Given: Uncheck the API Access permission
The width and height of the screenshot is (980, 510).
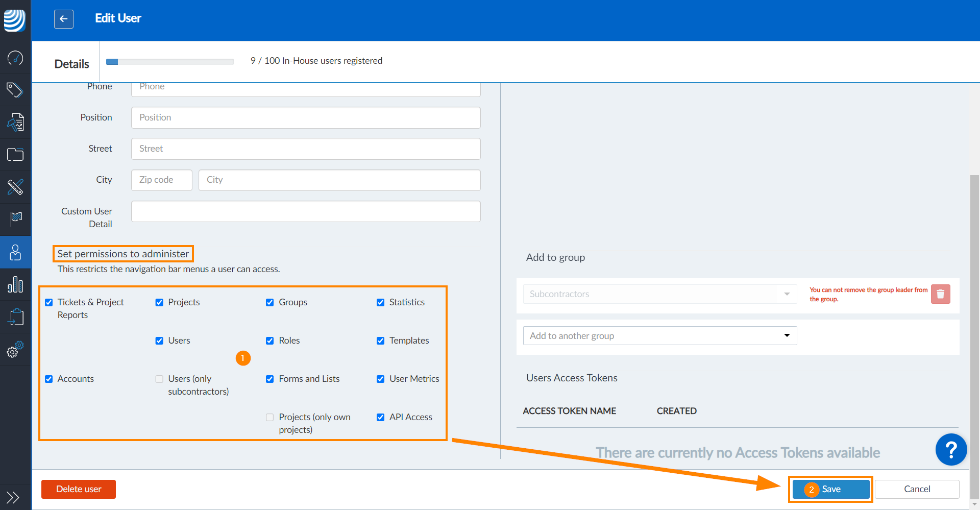Looking at the screenshot, I should (380, 417).
